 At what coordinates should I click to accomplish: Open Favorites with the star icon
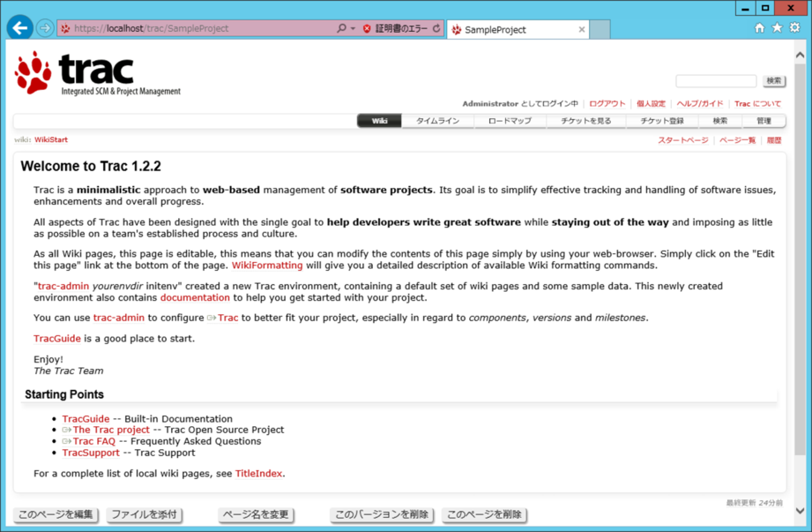point(777,28)
